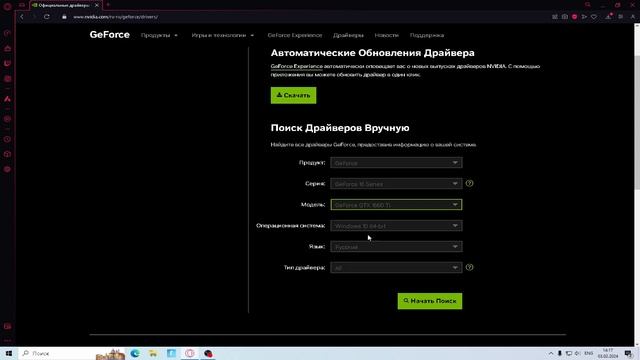Open the Операционная система dropdown
The width and height of the screenshot is (640, 360).
click(x=396, y=226)
